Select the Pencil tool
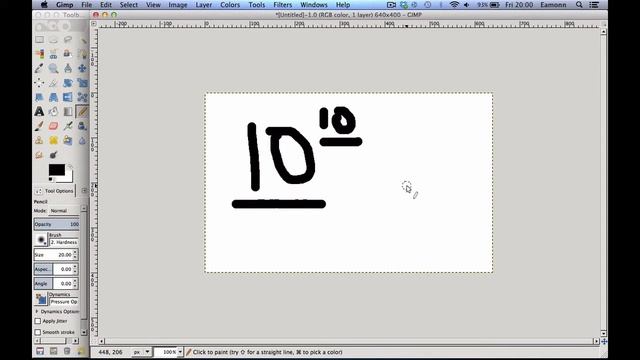Image resolution: width=640 pixels, height=360 pixels. coord(82,111)
